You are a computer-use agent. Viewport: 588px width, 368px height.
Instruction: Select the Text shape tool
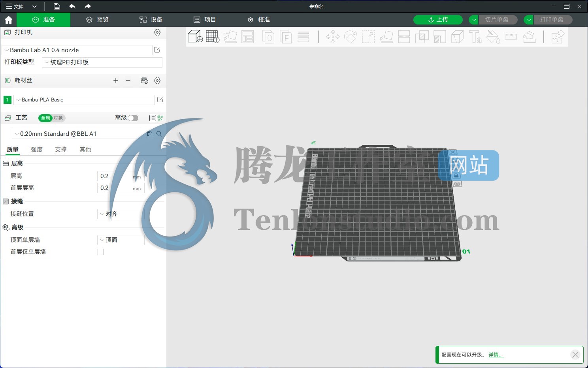475,37
